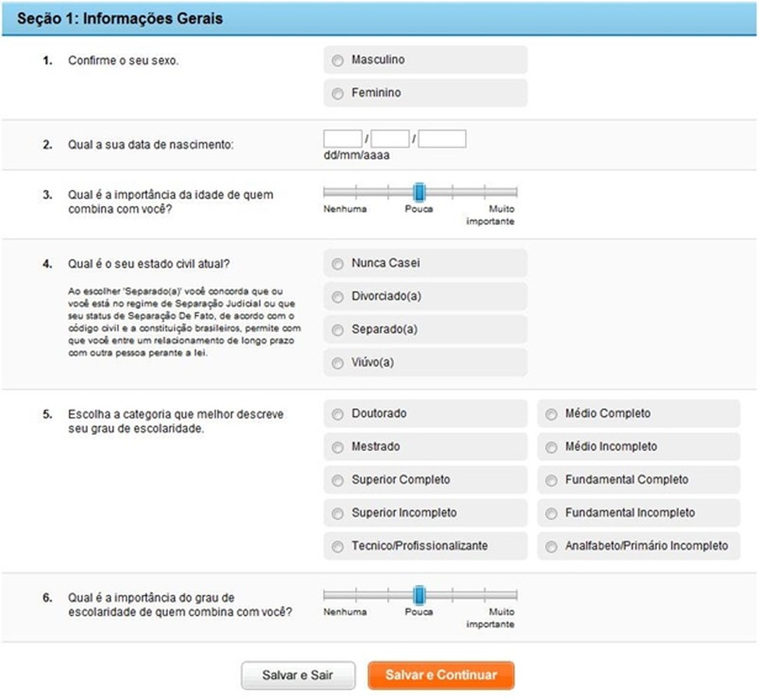Choose Nunca Casei as estado civil
The height and width of the screenshot is (700, 765).
point(337,263)
